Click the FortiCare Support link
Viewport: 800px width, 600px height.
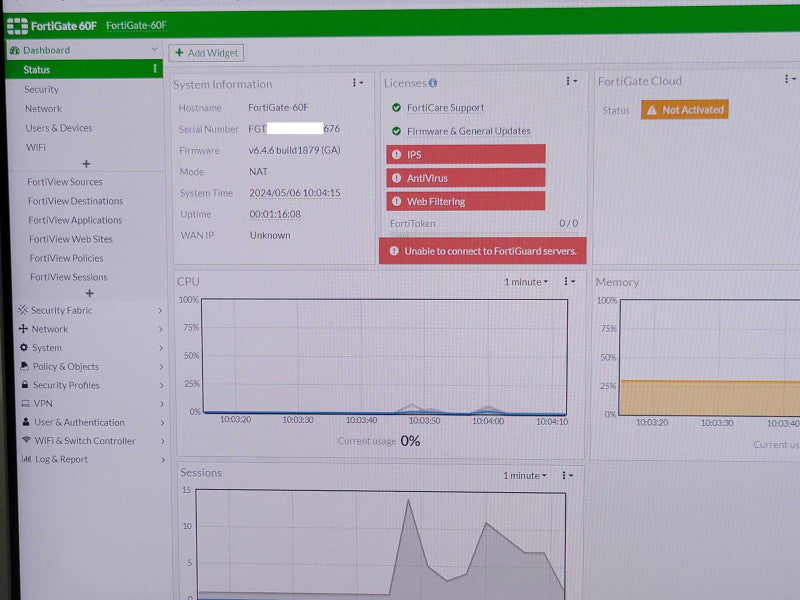[445, 108]
